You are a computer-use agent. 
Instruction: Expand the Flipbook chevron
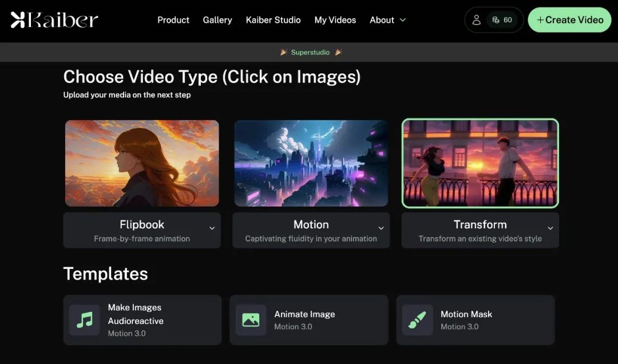pyautogui.click(x=212, y=228)
